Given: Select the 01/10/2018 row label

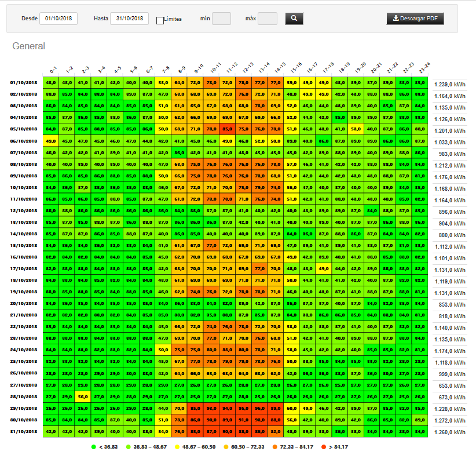Looking at the screenshot, I should coord(23,82).
